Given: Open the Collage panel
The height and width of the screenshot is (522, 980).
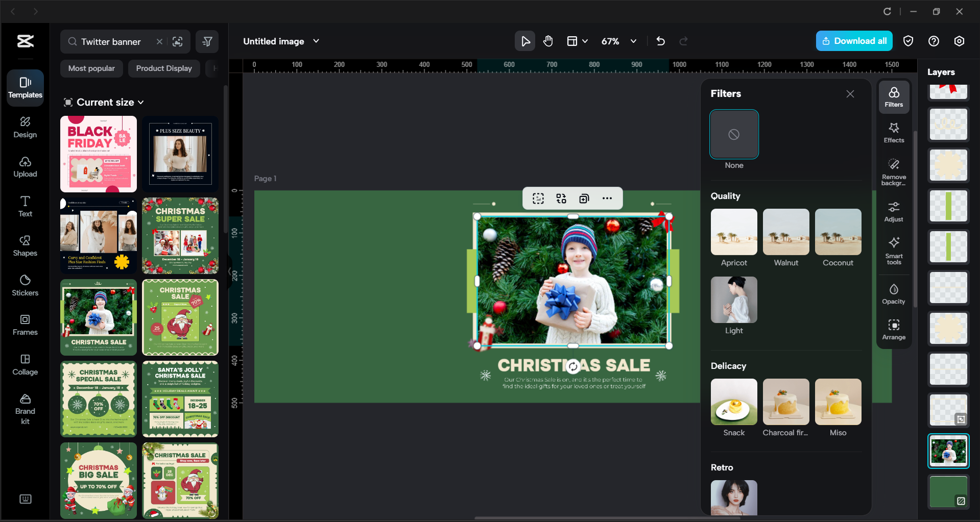Looking at the screenshot, I should click(x=25, y=364).
